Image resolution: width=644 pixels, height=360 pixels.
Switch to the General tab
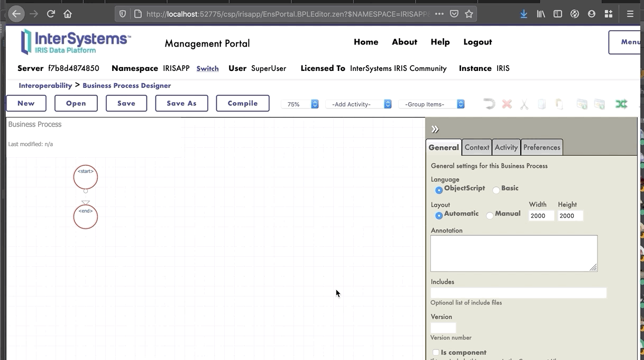(444, 147)
